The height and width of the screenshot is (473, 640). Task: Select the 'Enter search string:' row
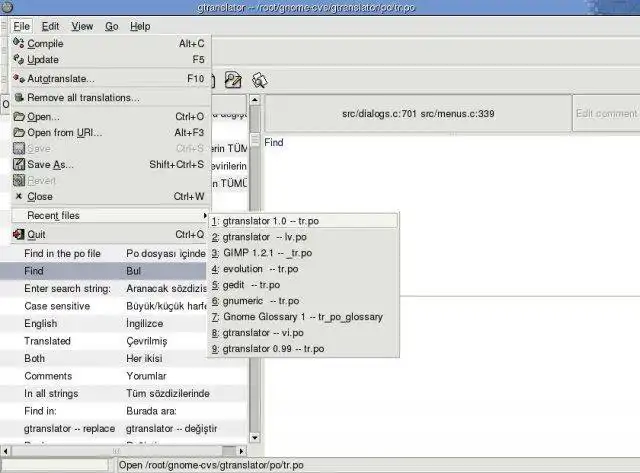(104, 289)
